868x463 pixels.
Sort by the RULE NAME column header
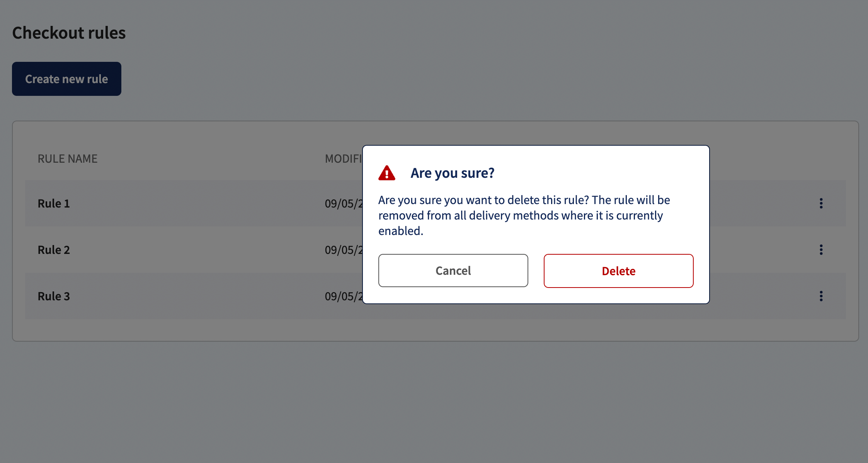[x=67, y=158]
